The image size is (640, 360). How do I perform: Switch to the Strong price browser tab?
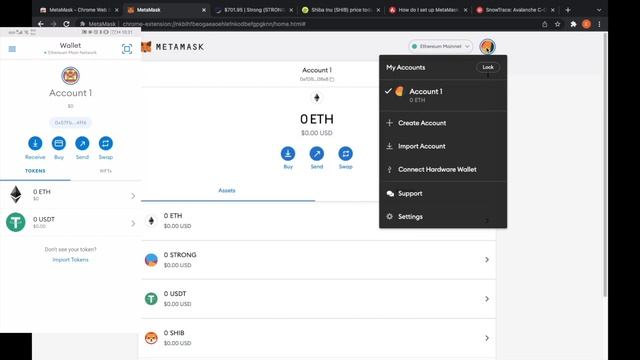point(254,10)
